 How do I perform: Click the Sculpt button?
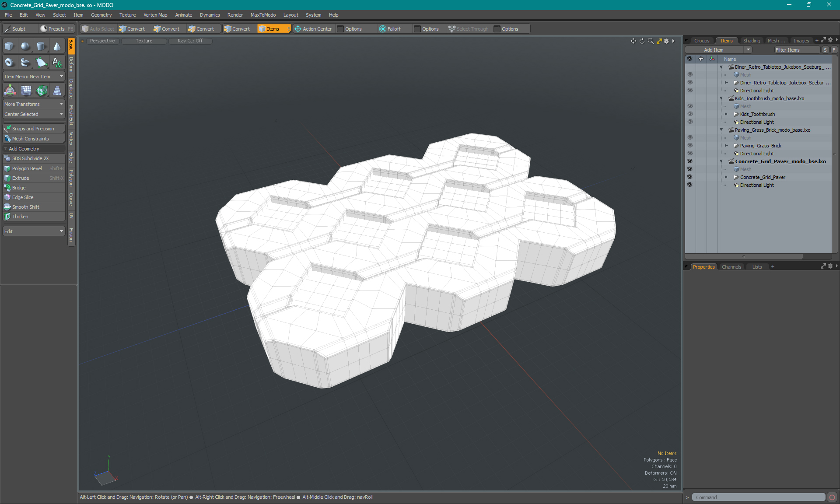point(19,29)
